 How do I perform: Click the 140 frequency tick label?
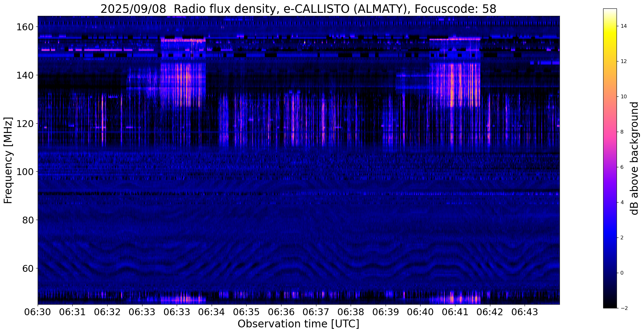25,76
